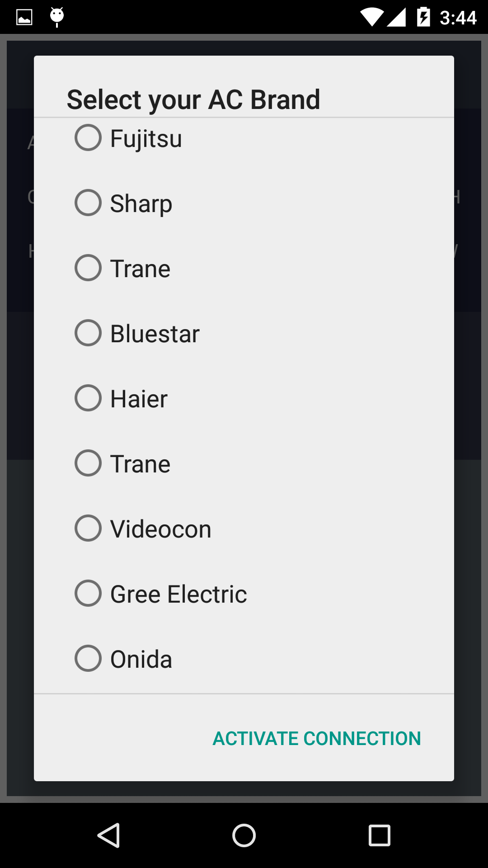Tap the battery charging icon

[423, 17]
